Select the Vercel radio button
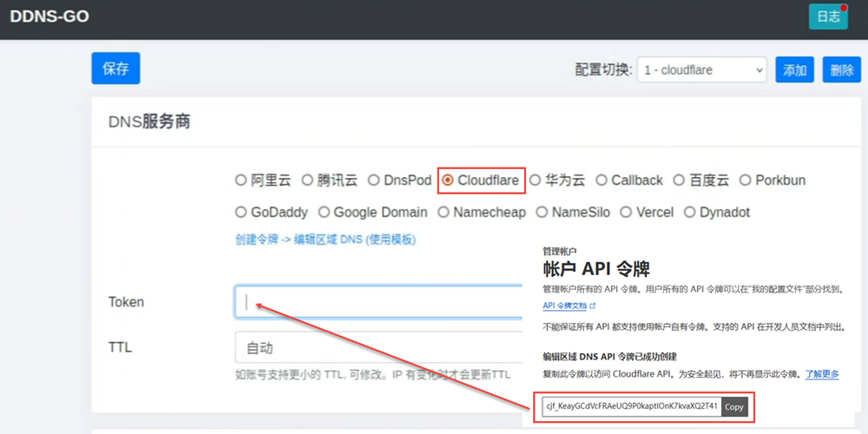Image resolution: width=868 pixels, height=434 pixels. pyautogui.click(x=626, y=212)
